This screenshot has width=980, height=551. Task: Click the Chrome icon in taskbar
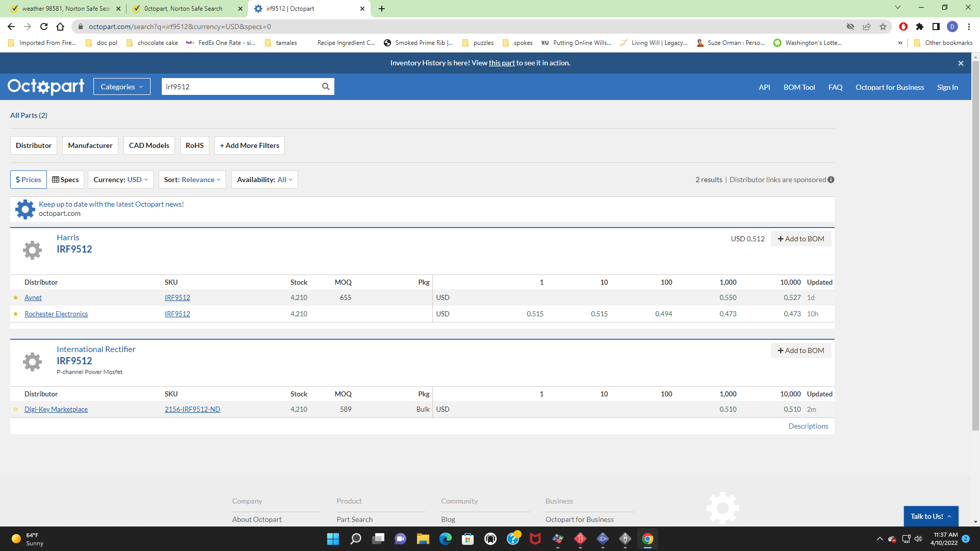coord(648,539)
